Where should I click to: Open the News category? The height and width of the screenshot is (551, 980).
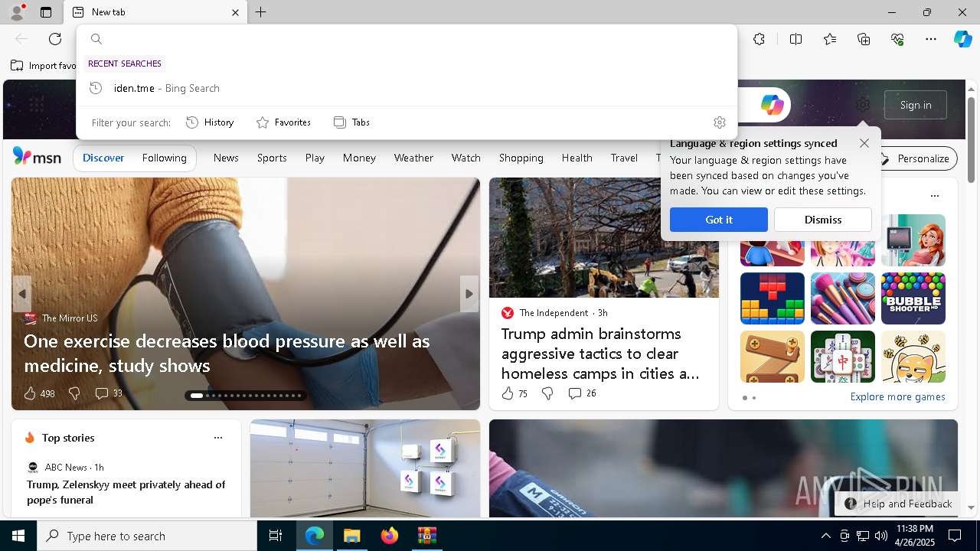pyautogui.click(x=226, y=158)
